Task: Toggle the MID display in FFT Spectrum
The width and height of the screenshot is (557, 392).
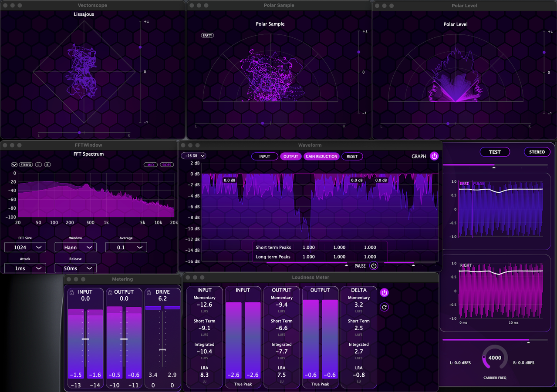Action: coord(151,165)
